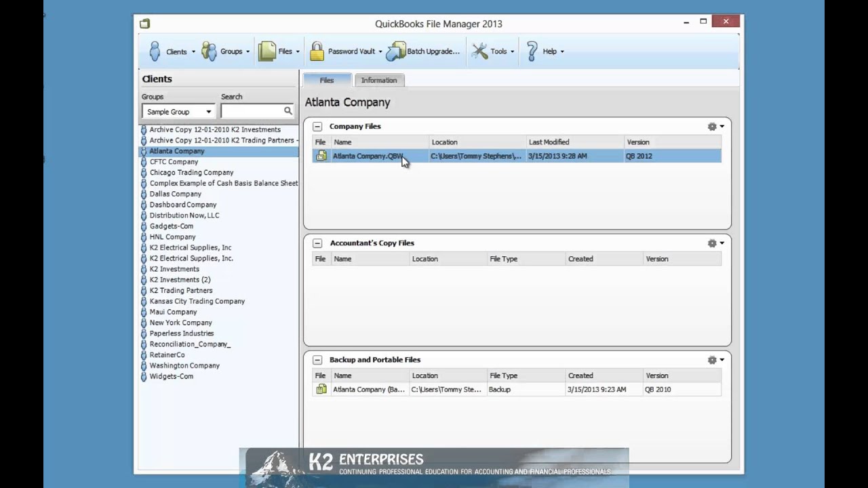
Task: Click the client icon beside K2 Trading Partners
Action: coord(144,291)
